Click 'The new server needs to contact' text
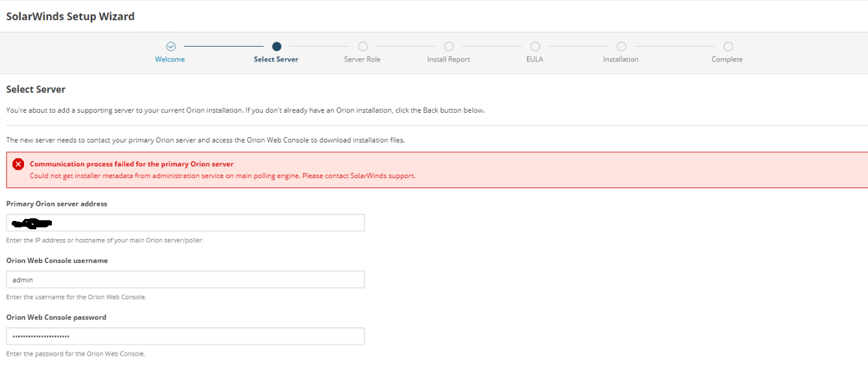Screen dimensions: 868x388 pyautogui.click(x=205, y=140)
